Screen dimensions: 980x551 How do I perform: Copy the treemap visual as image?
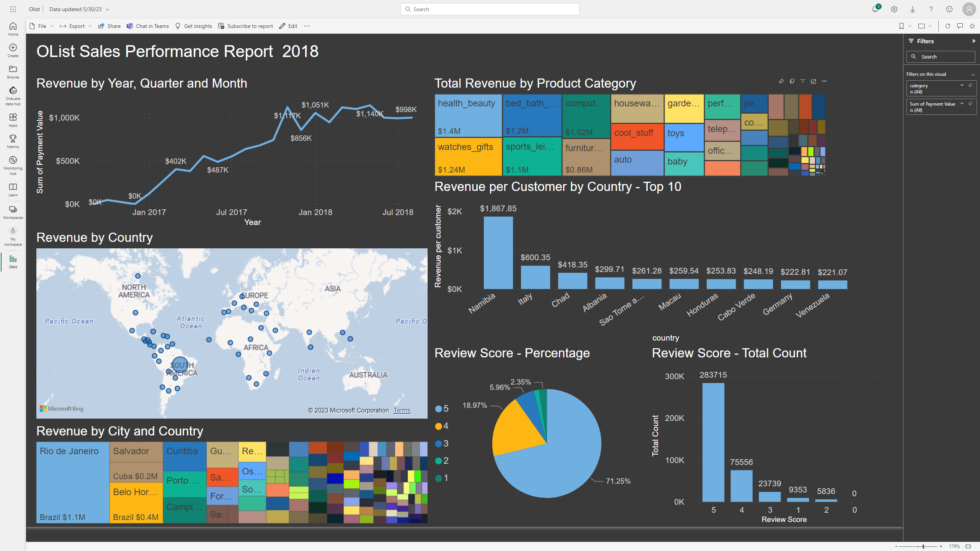pos(792,81)
